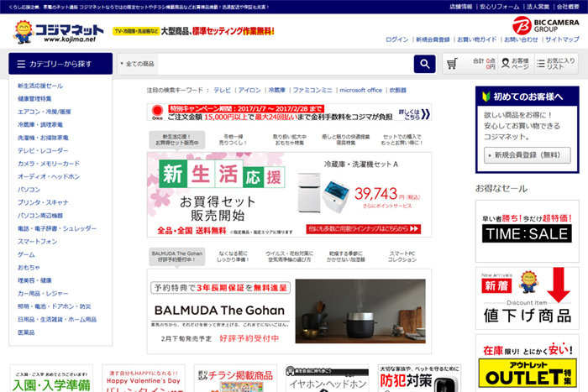The width and height of the screenshot is (588, 392).
Task: Open the TIME:SALE banner
Action: 527,231
